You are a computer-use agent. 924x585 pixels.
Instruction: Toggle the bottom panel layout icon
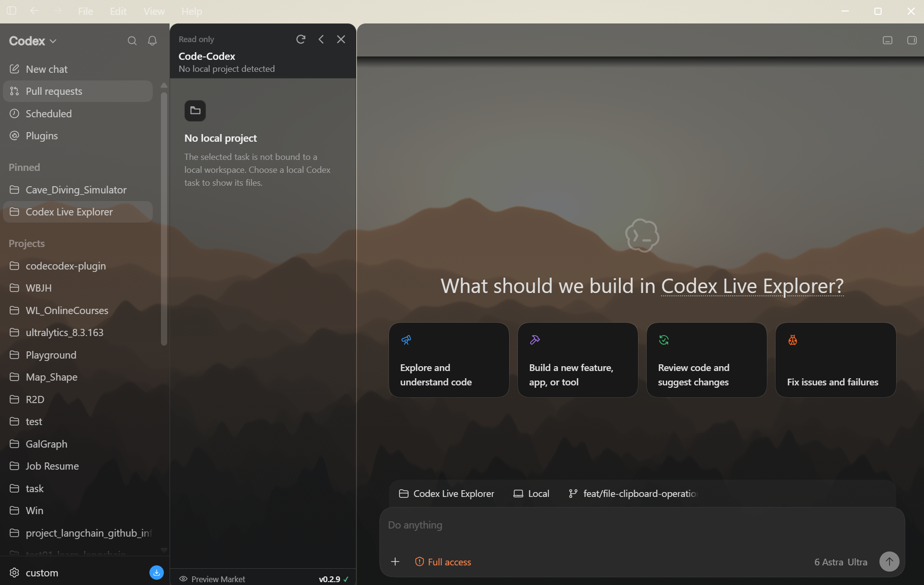(888, 40)
